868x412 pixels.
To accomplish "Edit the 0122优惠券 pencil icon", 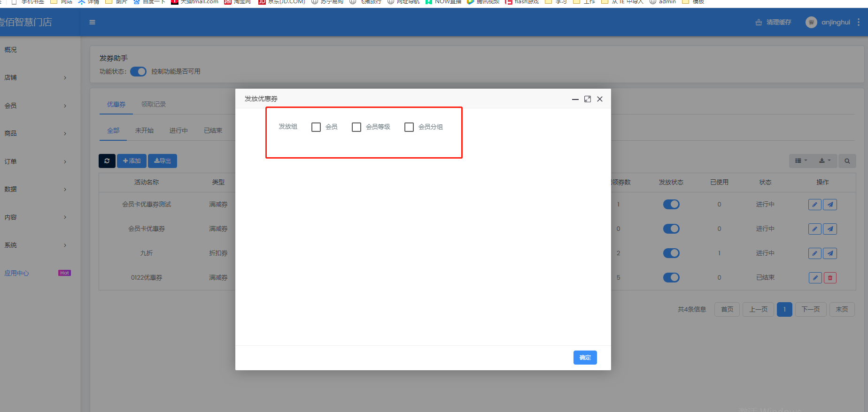I will click(x=815, y=278).
